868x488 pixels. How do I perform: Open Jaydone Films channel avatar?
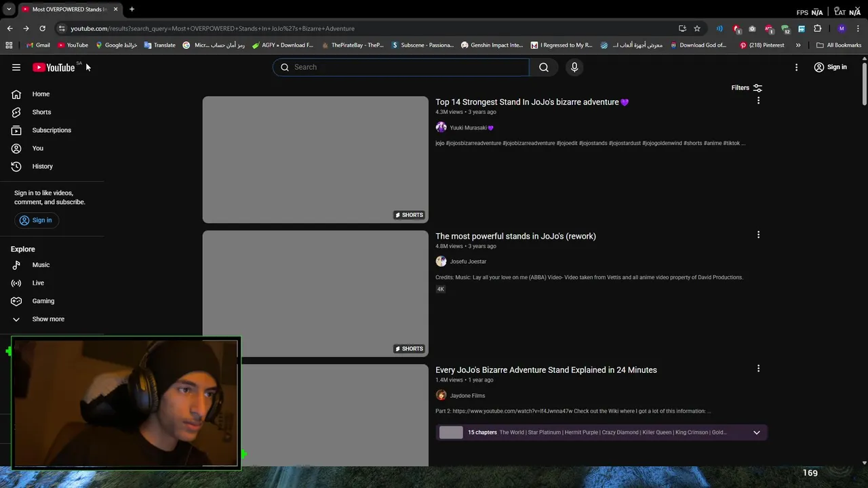tap(441, 396)
